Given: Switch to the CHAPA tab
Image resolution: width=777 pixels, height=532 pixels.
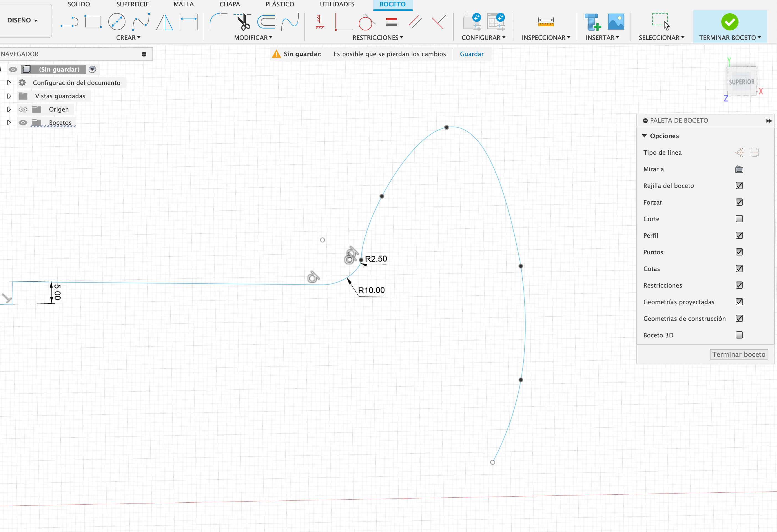Looking at the screenshot, I should (x=230, y=4).
